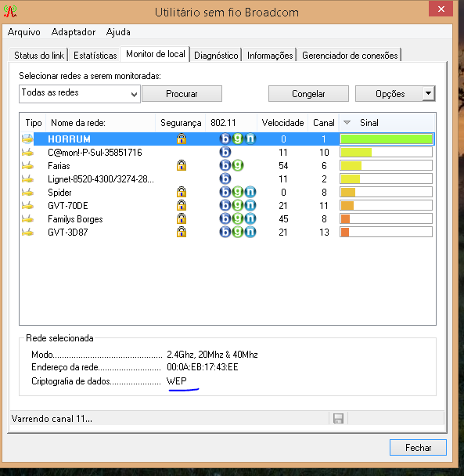
Task: Sort by the Segurança column header
Action: [x=181, y=123]
